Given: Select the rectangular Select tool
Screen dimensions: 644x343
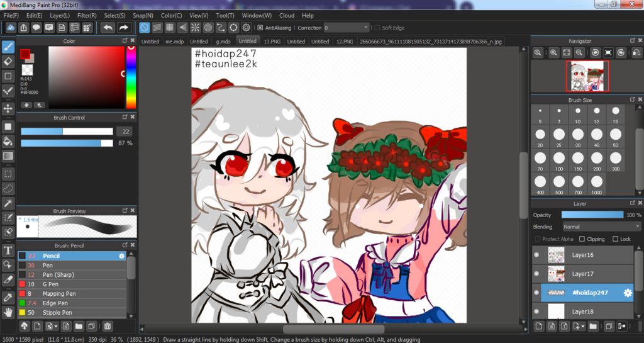Looking at the screenshot, I should [x=8, y=174].
